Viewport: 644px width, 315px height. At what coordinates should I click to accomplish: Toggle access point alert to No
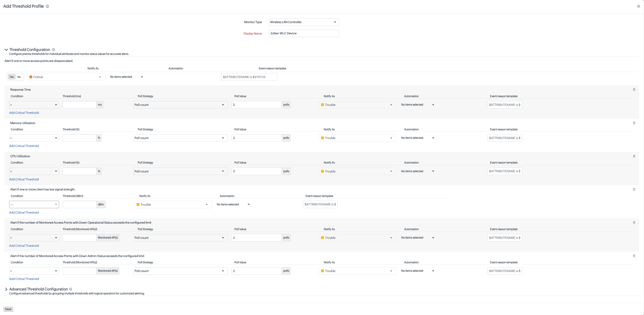(19, 77)
